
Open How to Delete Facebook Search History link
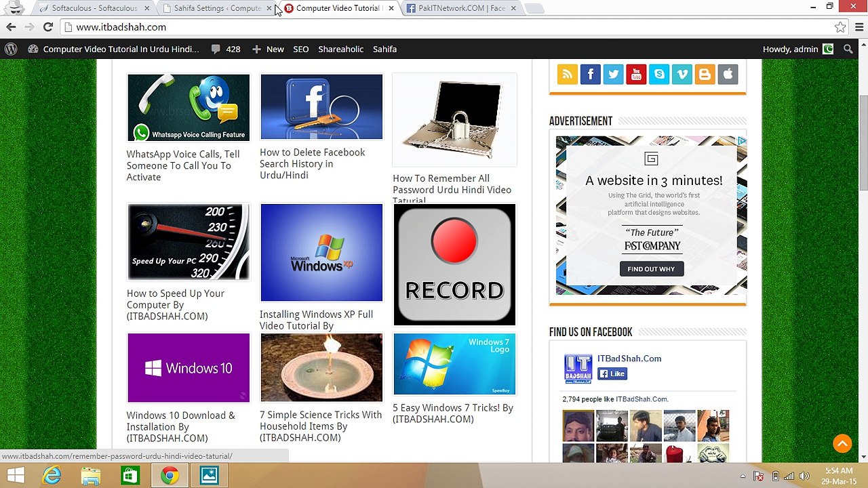[x=312, y=163]
